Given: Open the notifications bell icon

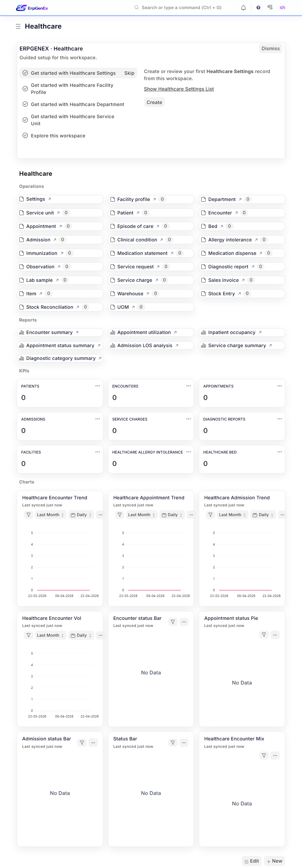Looking at the screenshot, I should (243, 8).
